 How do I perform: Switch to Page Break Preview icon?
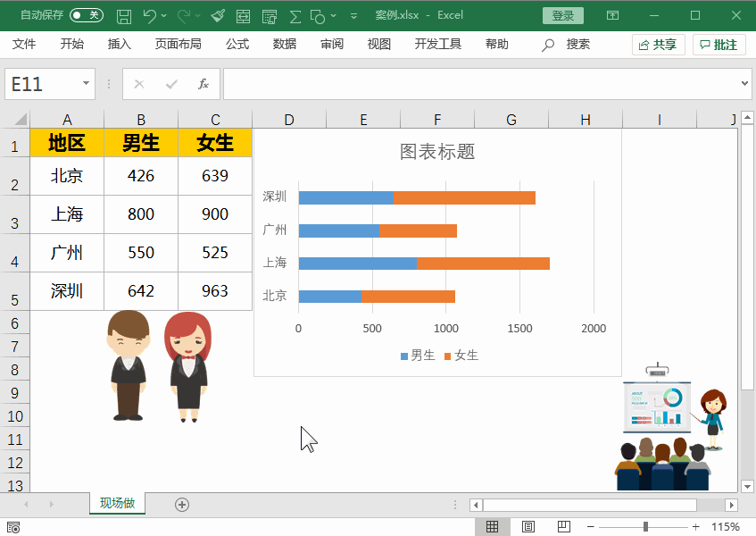[x=563, y=526]
